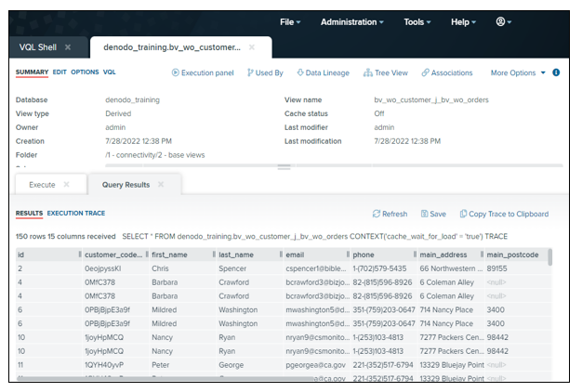Click the last_name column header
This screenshot has height=392, width=582.
pos(249,255)
